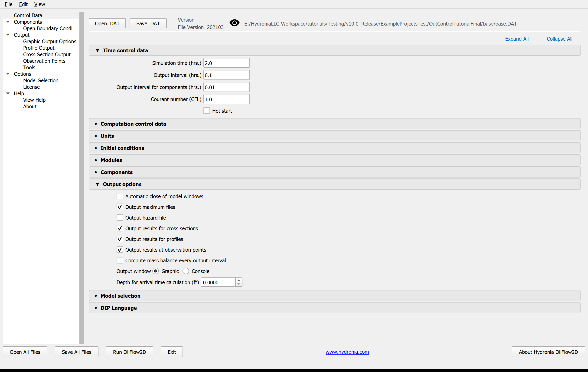This screenshot has height=372, width=588.
Task: Expand the Units section
Action: click(334, 136)
